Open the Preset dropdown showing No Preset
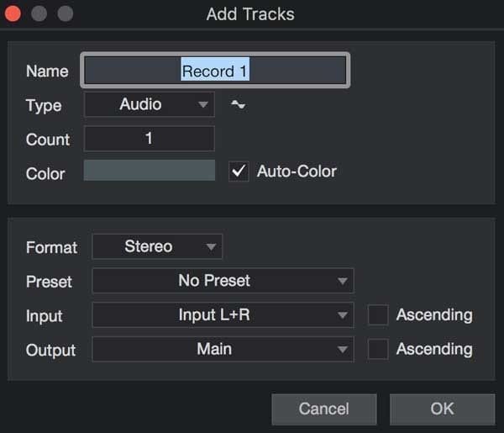The image size is (504, 433). [x=223, y=281]
